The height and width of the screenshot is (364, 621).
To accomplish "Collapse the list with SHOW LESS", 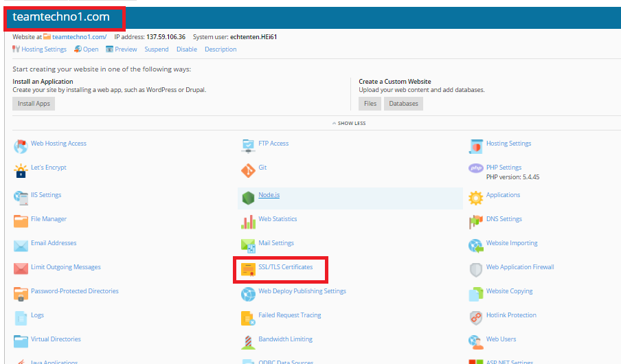I will coord(349,123).
